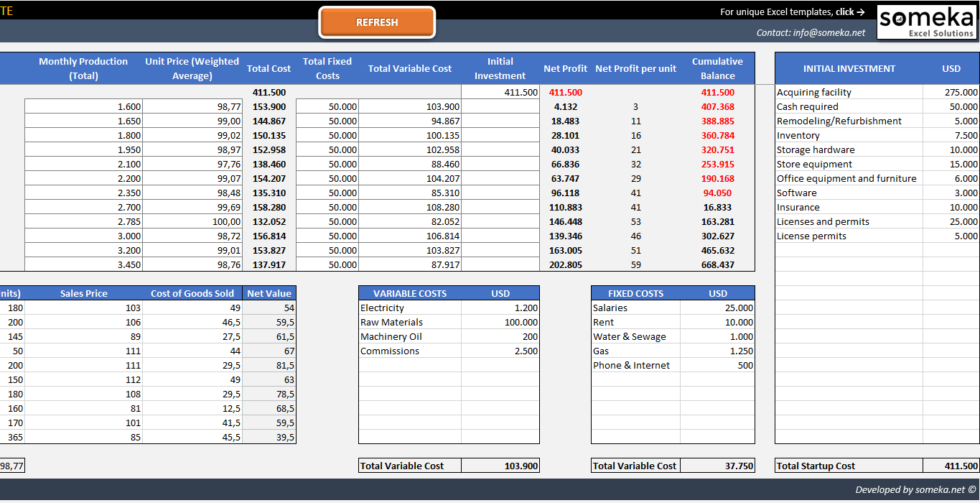Click the Water & Sewage row label
This screenshot has width=980, height=503.
629,336
